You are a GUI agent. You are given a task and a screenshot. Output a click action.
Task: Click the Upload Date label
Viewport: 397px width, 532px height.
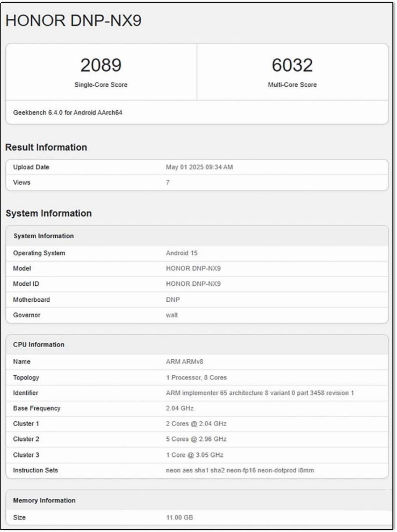(x=31, y=167)
